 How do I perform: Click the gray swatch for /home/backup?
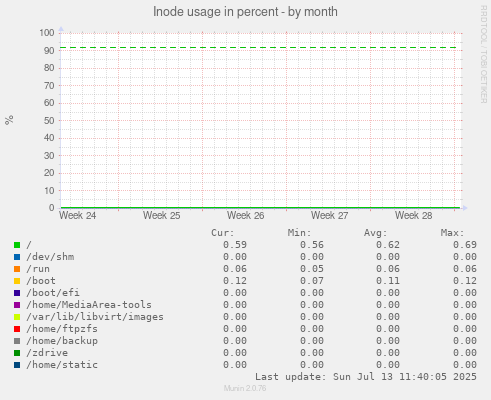point(17,341)
